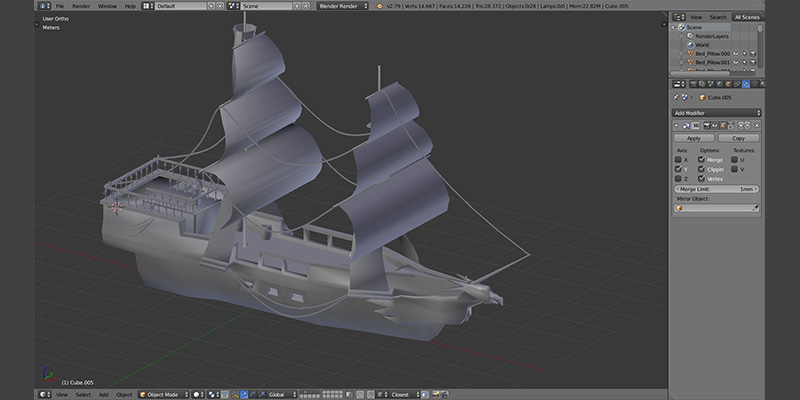The width and height of the screenshot is (800, 400).
Task: Enable the U texture mirror
Action: (x=735, y=160)
